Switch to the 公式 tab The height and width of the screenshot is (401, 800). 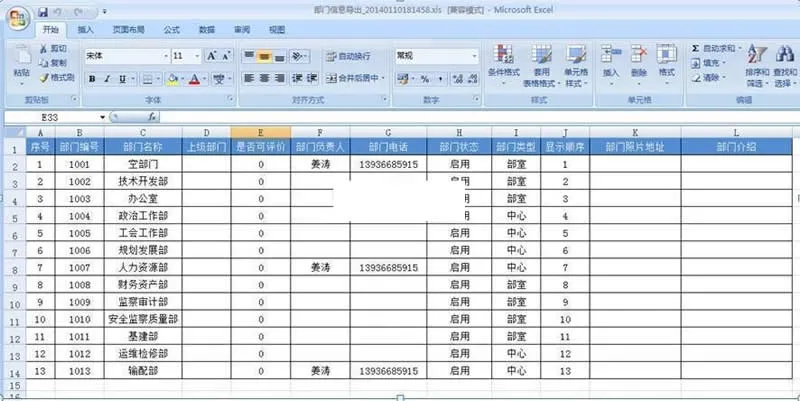pyautogui.click(x=171, y=30)
